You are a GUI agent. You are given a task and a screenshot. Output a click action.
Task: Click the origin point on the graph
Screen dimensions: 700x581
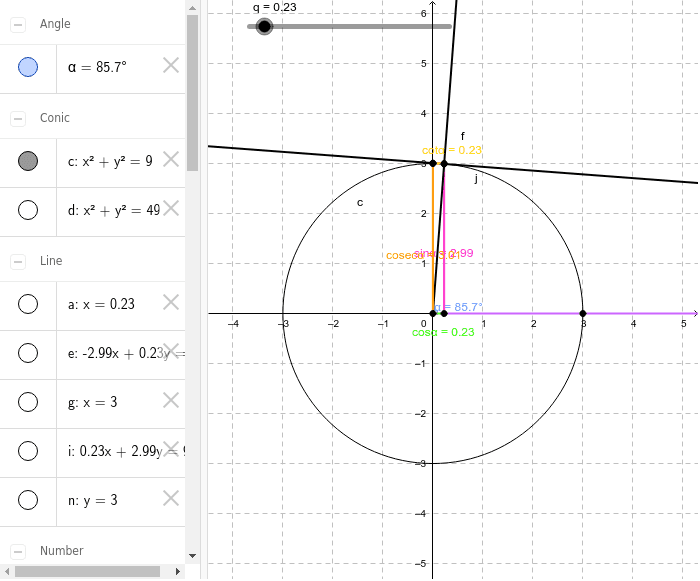[433, 313]
